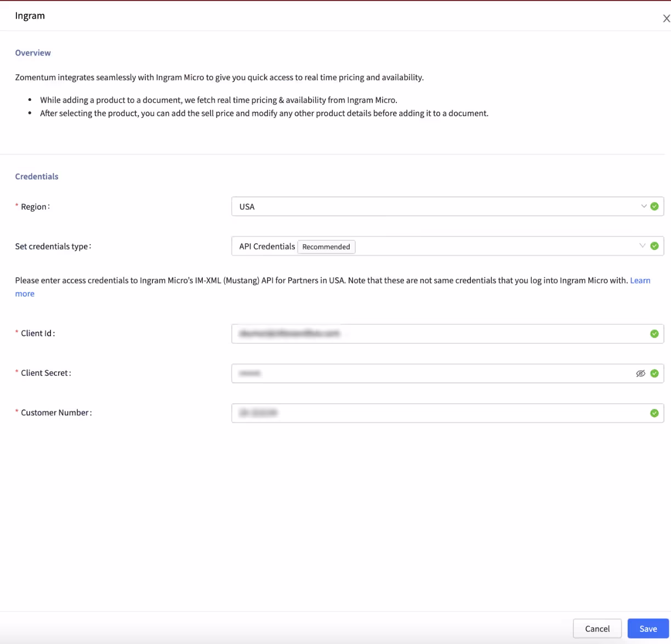Click green check icon in Region field

pos(654,206)
